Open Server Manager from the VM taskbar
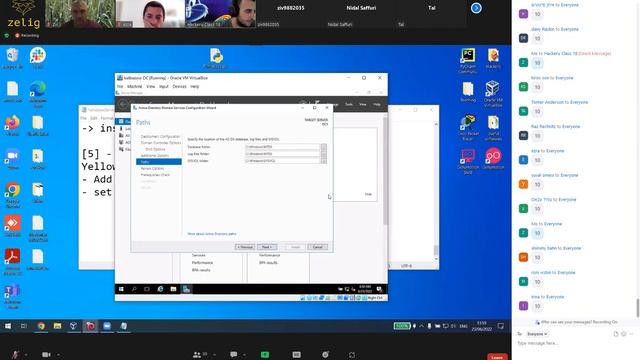This screenshot has height=360, width=640. (186, 289)
